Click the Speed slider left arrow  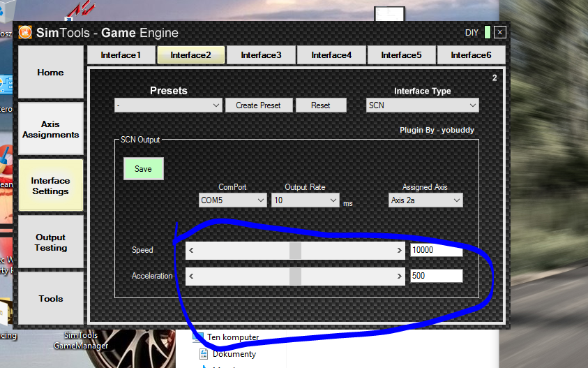191,251
